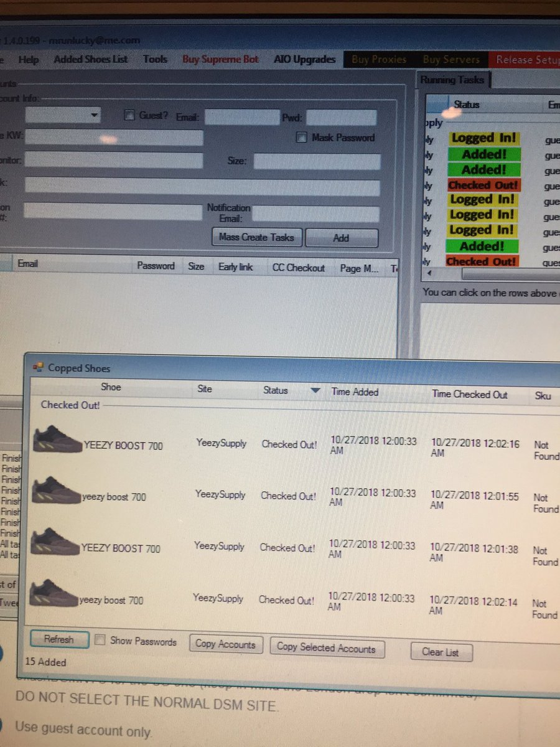Toggle Mask Password option
This screenshot has width=560, height=747.
pos(301,138)
